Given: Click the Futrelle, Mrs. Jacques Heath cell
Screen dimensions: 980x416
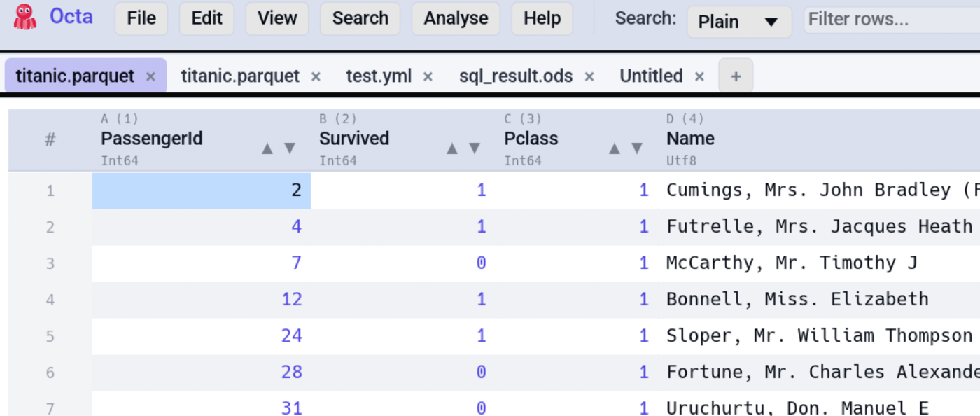Looking at the screenshot, I should [x=819, y=227].
